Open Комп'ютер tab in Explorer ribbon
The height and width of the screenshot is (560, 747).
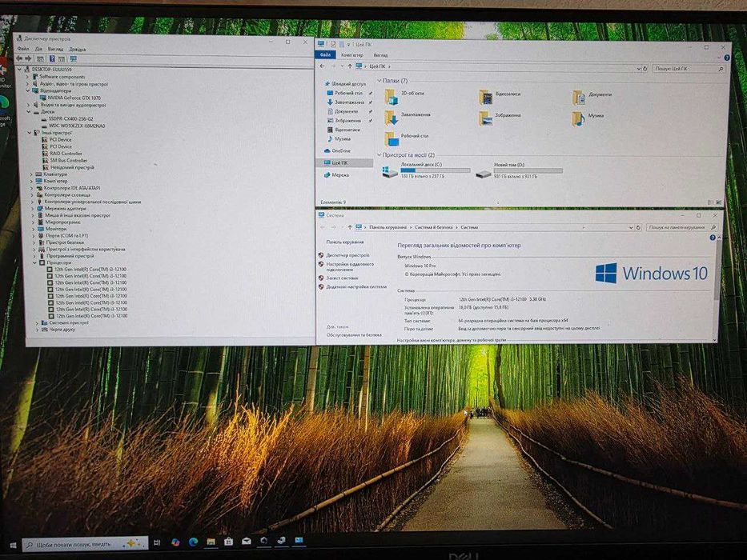tap(352, 55)
